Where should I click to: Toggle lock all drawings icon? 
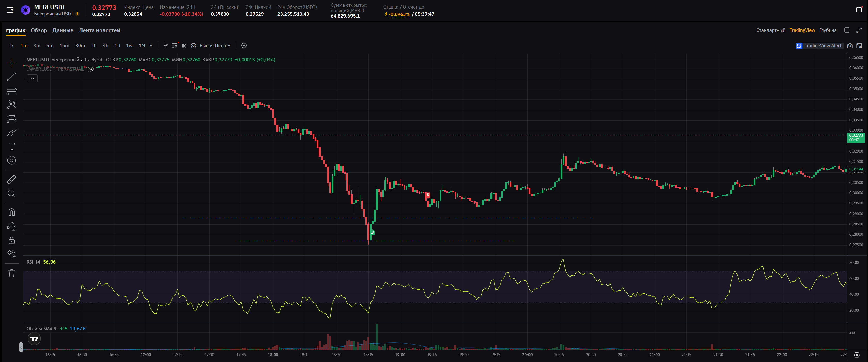[11, 240]
